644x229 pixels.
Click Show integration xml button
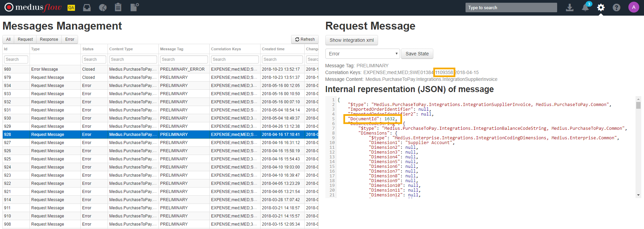[x=352, y=40]
